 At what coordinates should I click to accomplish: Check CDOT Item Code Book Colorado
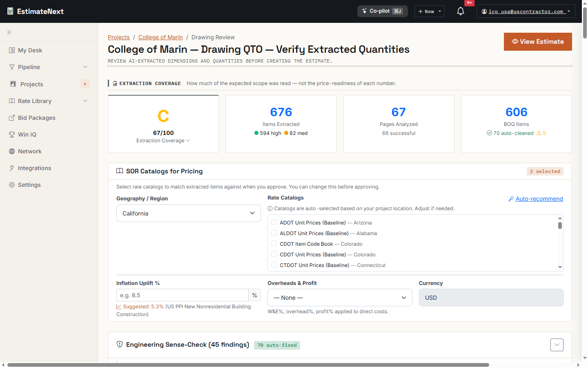pos(274,244)
